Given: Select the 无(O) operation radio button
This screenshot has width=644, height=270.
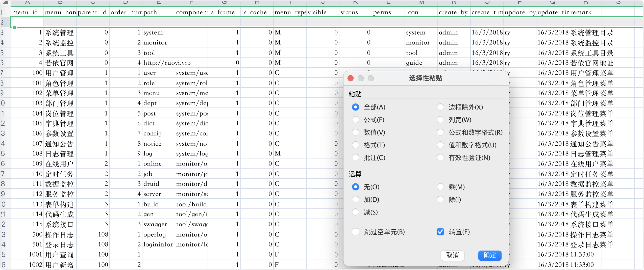Looking at the screenshot, I should (355, 187).
